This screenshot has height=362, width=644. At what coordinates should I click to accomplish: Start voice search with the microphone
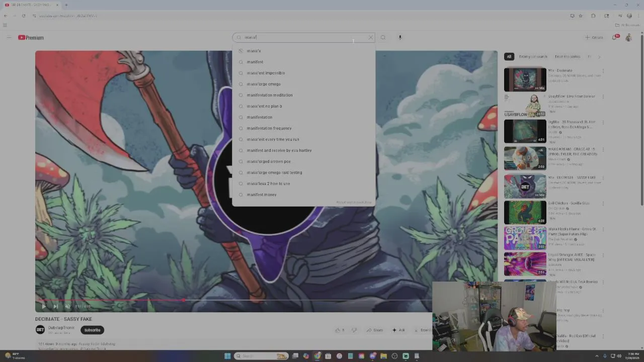[400, 38]
